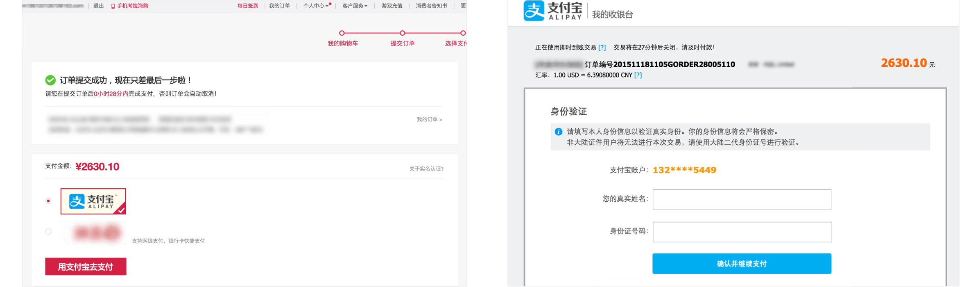Screen dimensions: 980x287
Task: Expand the 客户服务 dropdown menu
Action: pos(355,6)
